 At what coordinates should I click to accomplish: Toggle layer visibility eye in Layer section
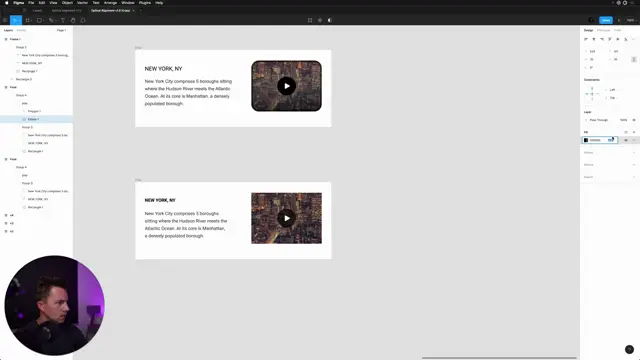[634, 120]
